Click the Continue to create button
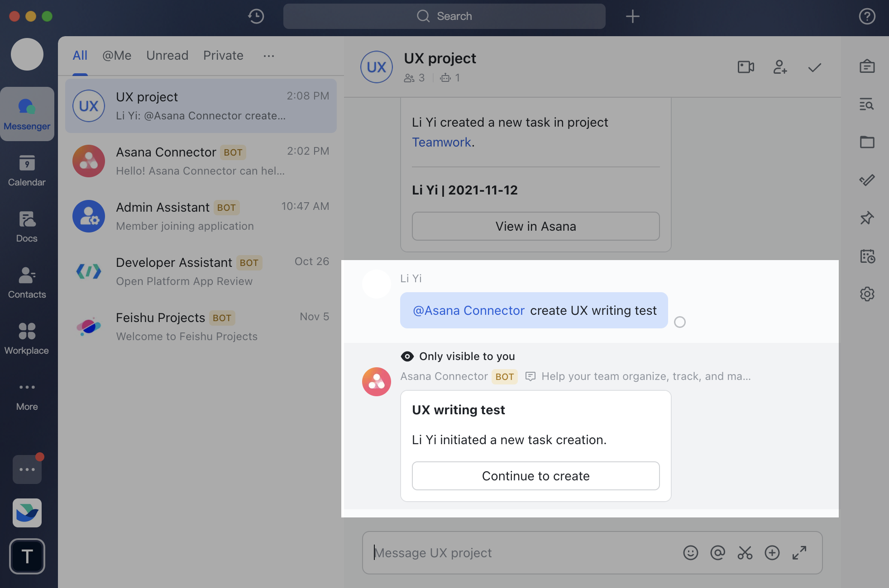 pyautogui.click(x=535, y=476)
